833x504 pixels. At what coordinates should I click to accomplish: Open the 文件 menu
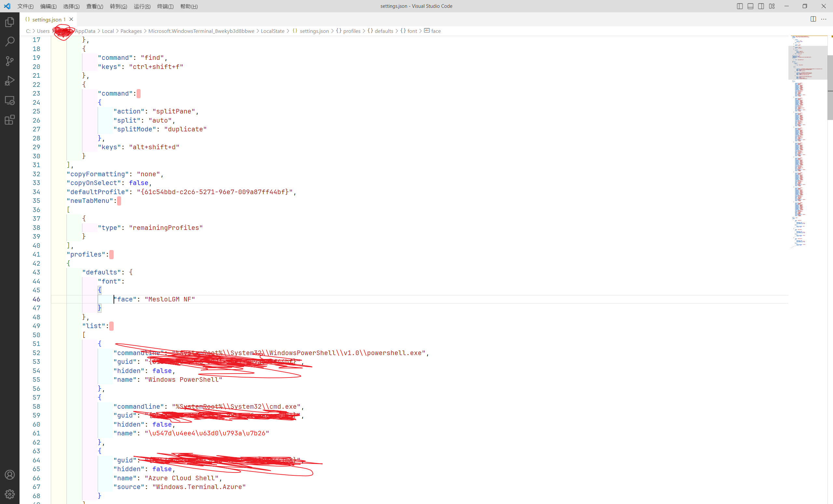tap(25, 6)
